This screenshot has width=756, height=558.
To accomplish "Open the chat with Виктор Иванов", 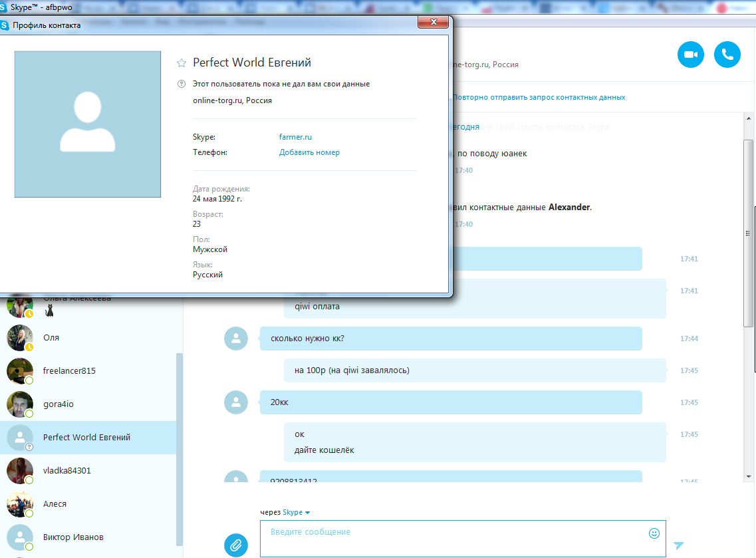I will coord(88,537).
